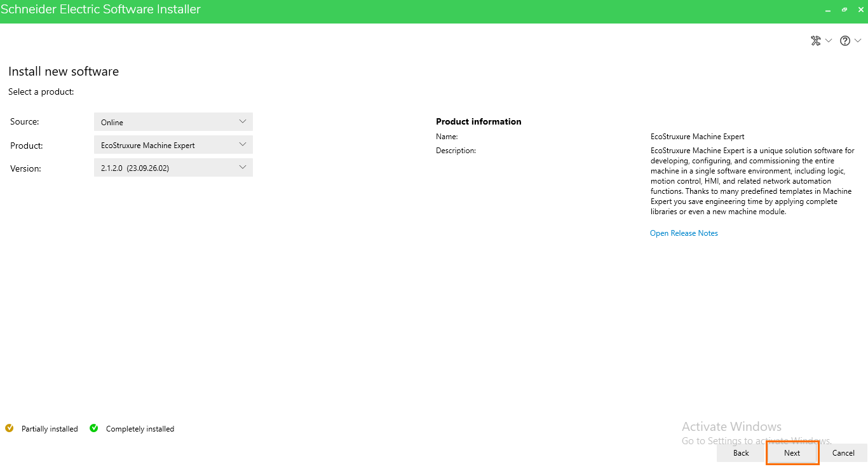Proceed with the Next button
Viewport: 868px width, 469px height.
[792, 453]
